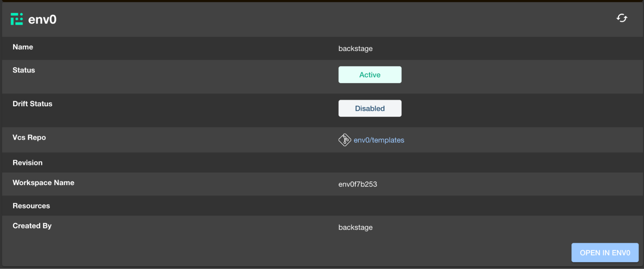Click the env0 title text
This screenshot has width=644, height=269.
[42, 20]
